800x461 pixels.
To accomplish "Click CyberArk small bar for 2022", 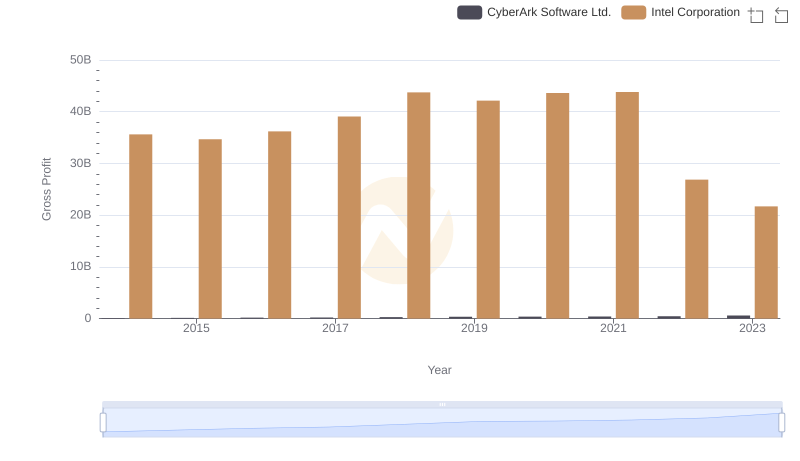I will click(x=669, y=317).
